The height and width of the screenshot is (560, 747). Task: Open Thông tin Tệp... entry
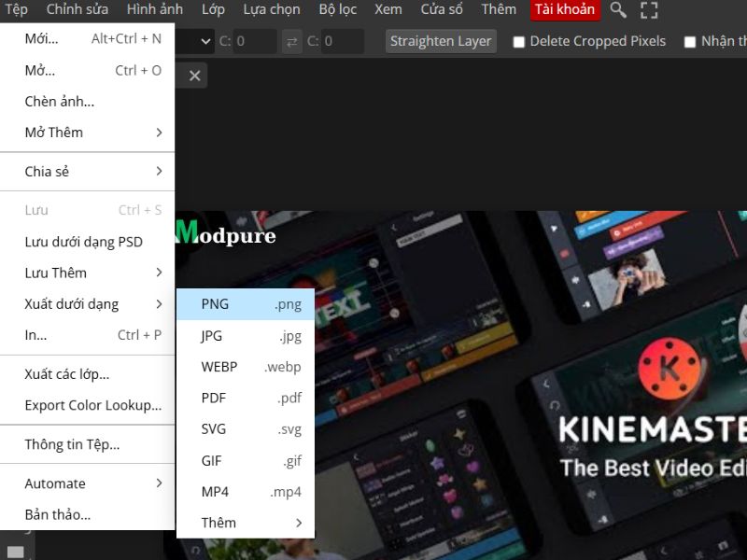(87, 444)
